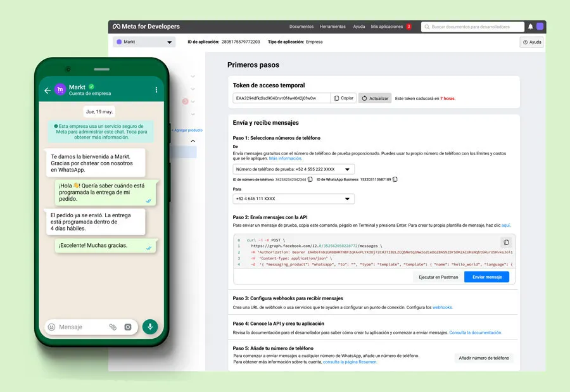Copy the ID de número de teléfono
This screenshot has width=570, height=392.
310,180
